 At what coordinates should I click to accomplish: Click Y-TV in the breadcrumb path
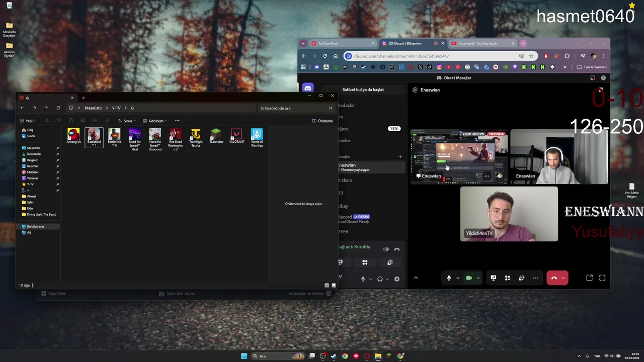point(116,108)
